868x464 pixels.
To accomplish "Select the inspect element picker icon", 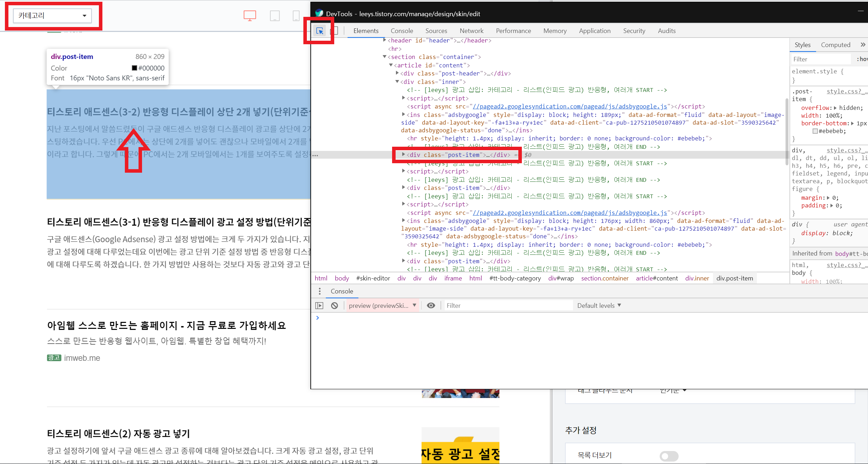I will pos(319,31).
